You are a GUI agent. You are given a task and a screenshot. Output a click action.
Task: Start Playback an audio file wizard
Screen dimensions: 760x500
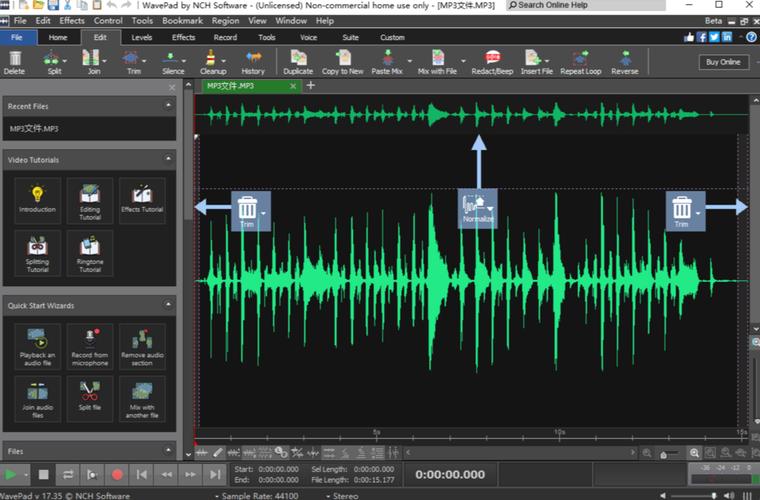coord(37,346)
